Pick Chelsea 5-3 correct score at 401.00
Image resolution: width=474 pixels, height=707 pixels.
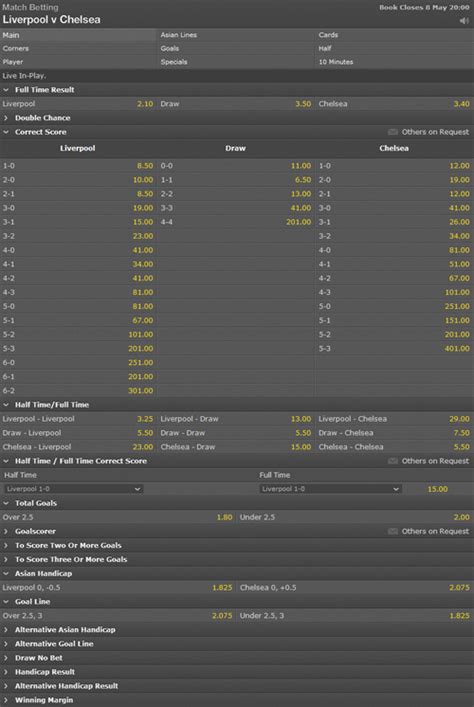tap(395, 349)
